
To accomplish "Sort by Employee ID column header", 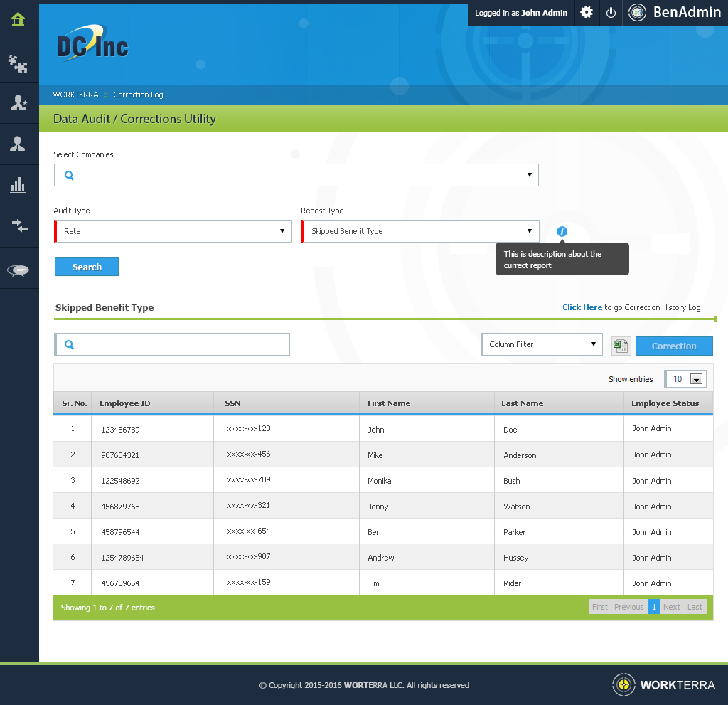I will point(152,403).
